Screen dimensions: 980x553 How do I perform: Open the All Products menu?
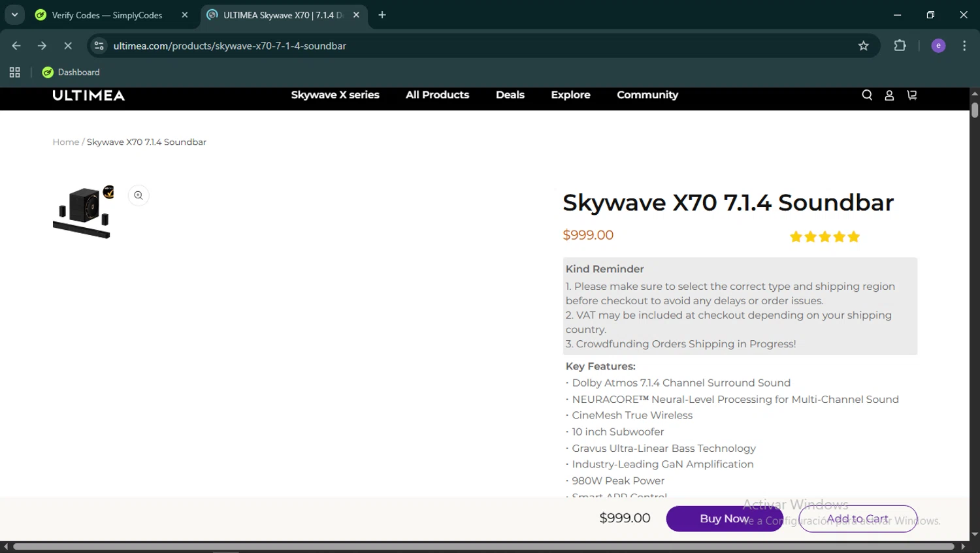pyautogui.click(x=438, y=95)
